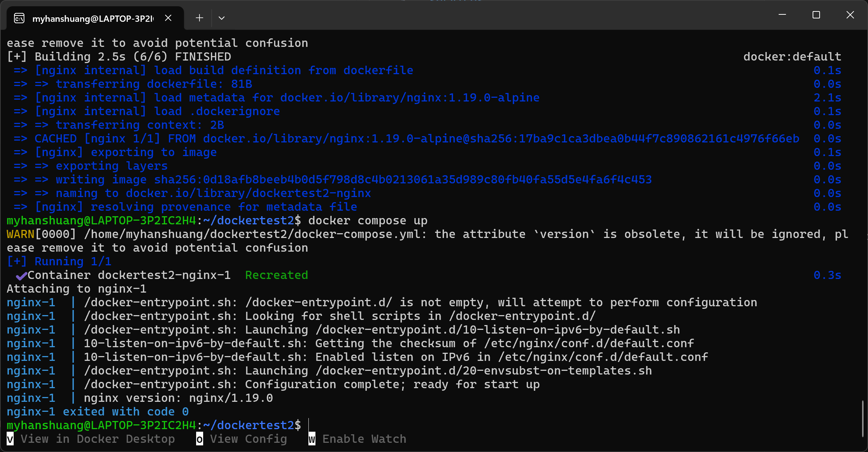Click the 'v' key hint icon
The height and width of the screenshot is (452, 868).
[10, 439]
